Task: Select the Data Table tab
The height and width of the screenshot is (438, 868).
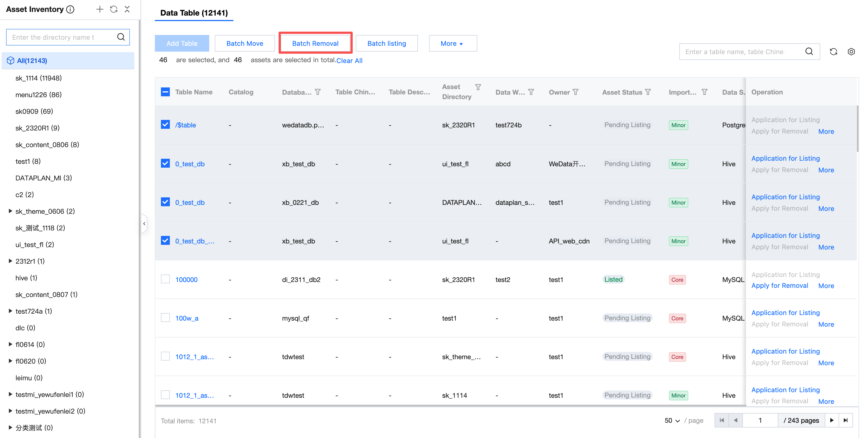Action: (x=194, y=13)
